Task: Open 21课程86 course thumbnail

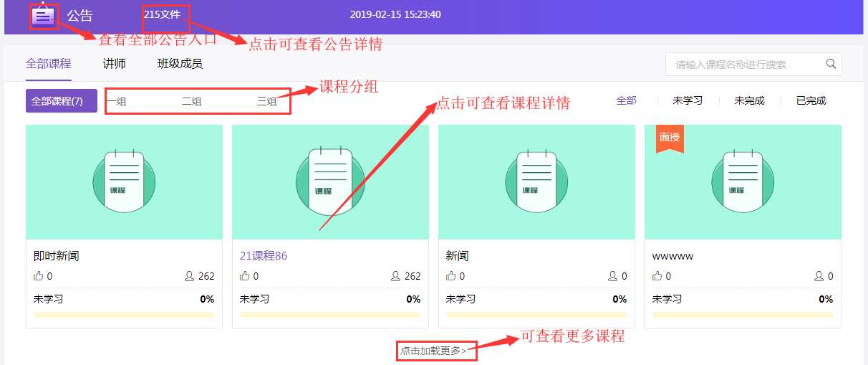Action: coord(330,182)
